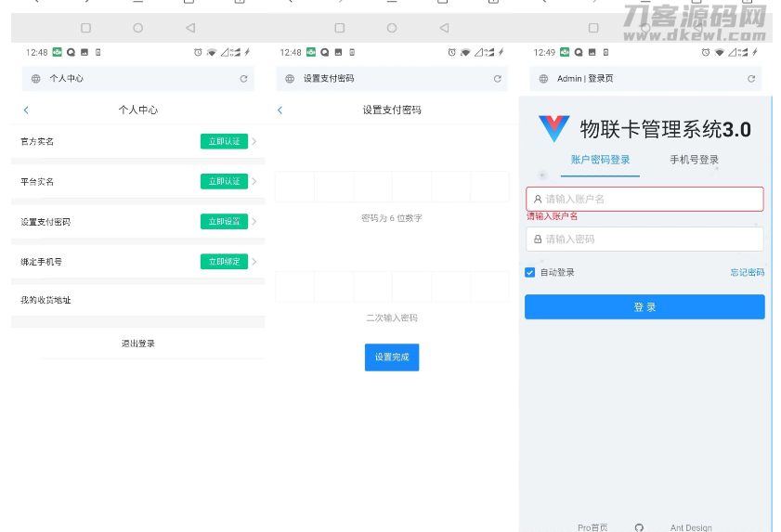The height and width of the screenshot is (532, 781).
Task: Click the blue 登 录 button
Action: tap(644, 306)
